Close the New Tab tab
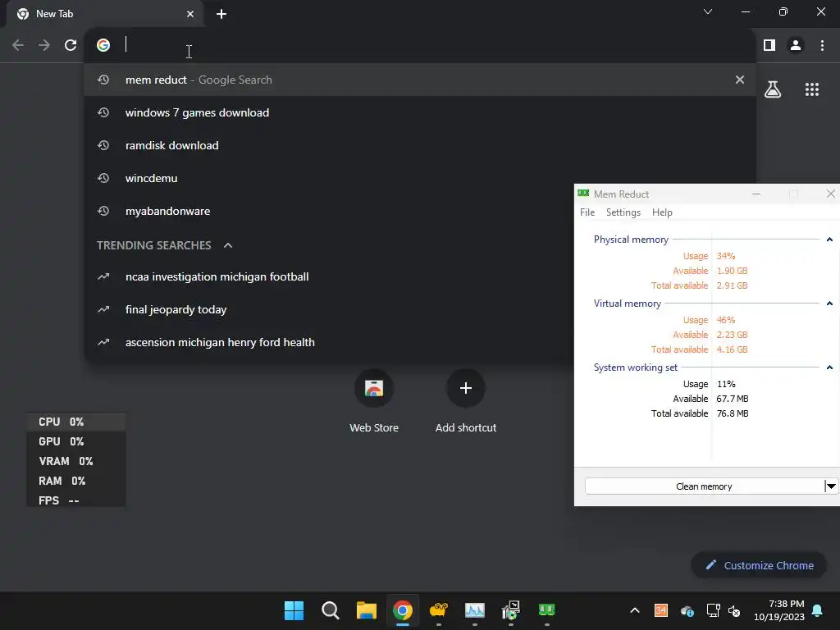The height and width of the screenshot is (630, 840). [x=190, y=14]
